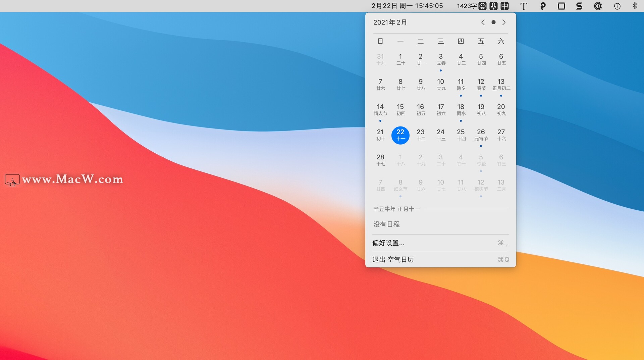
Task: Select February 25 十四
Action: tap(461, 135)
